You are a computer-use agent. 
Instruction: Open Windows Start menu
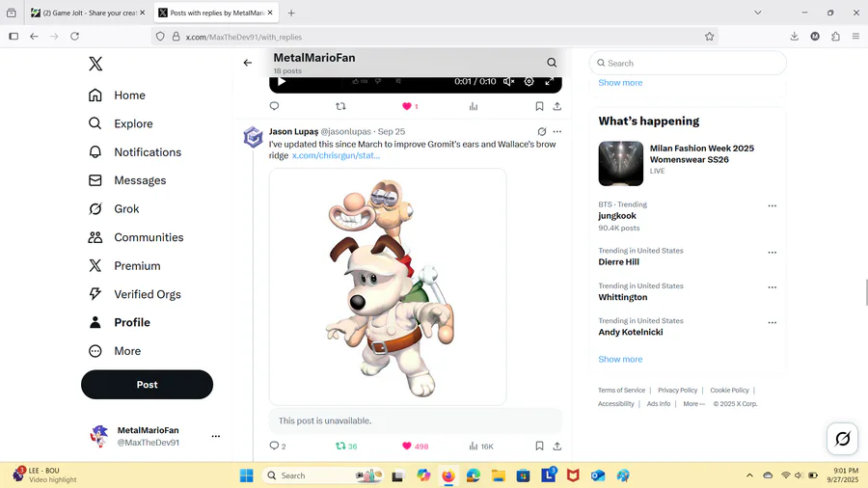click(246, 475)
